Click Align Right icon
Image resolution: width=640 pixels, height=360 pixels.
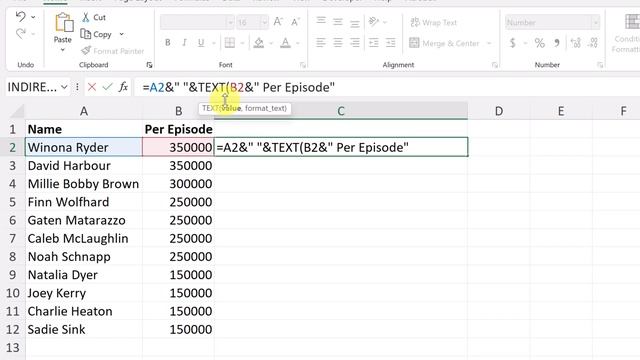click(x=355, y=42)
